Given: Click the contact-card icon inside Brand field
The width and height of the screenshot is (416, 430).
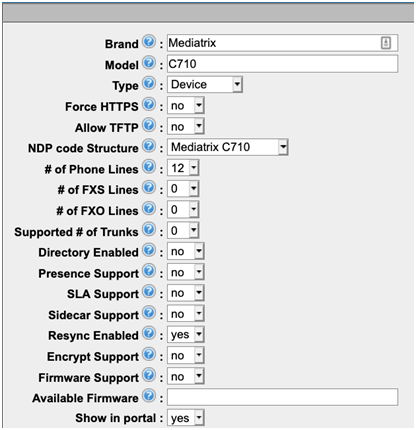Looking at the screenshot, I should 386,43.
